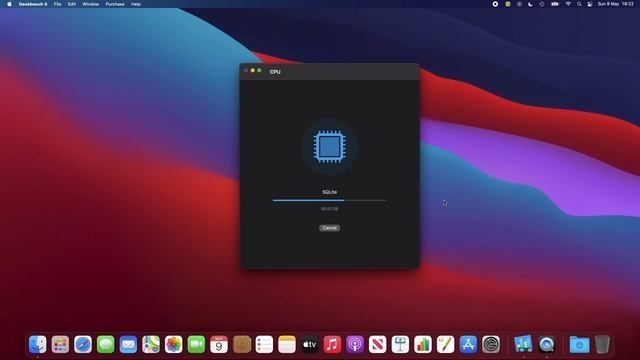Open the Downloads folder in the dock

pyautogui.click(x=579, y=344)
